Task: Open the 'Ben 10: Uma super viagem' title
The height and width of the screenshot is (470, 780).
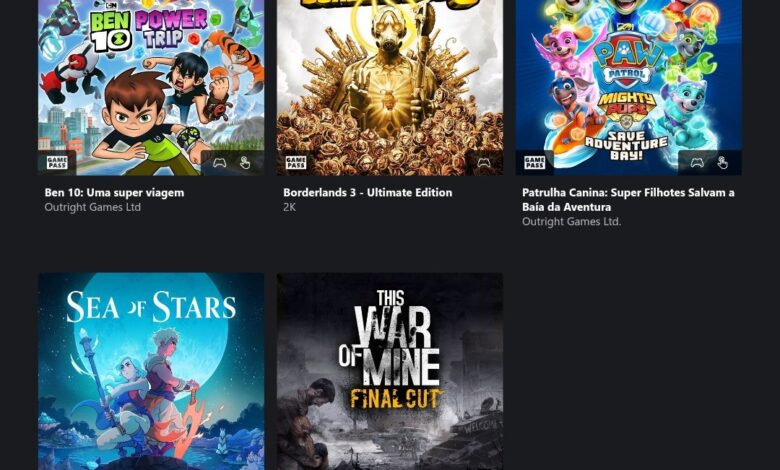Action: 114,192
